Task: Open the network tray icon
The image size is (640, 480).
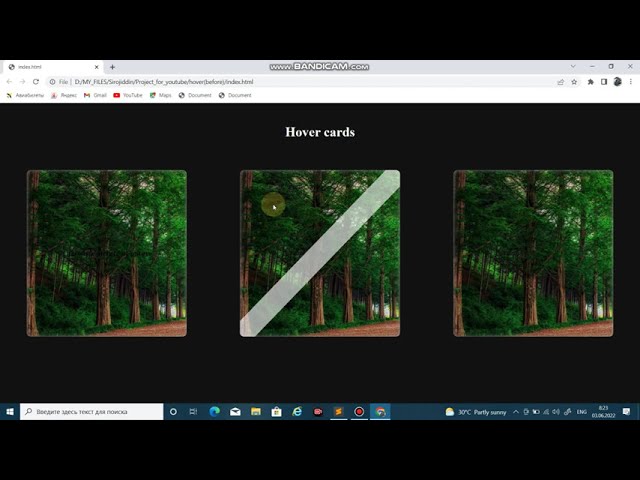Action: tap(546, 412)
